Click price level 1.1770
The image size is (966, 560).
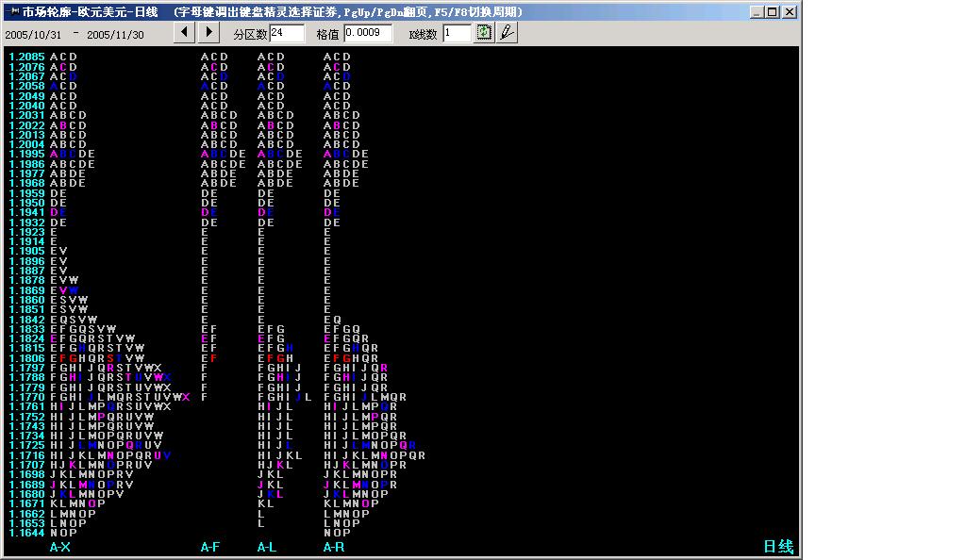point(27,397)
